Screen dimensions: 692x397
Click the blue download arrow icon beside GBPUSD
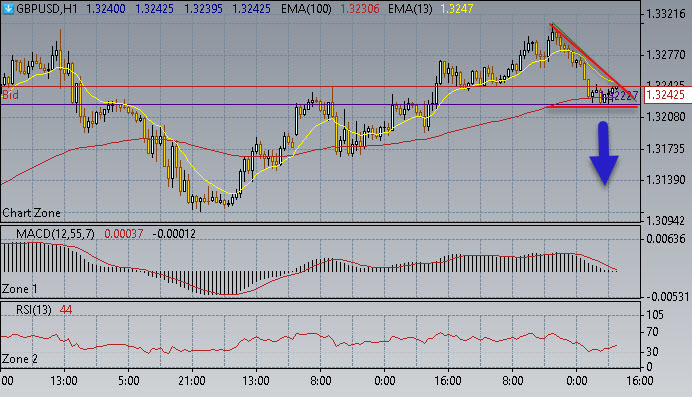click(x=8, y=8)
